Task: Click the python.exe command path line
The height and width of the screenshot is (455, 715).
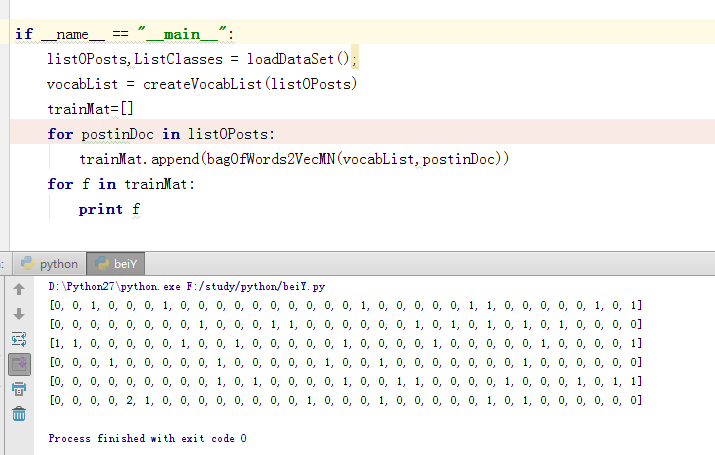Action: coord(187,286)
